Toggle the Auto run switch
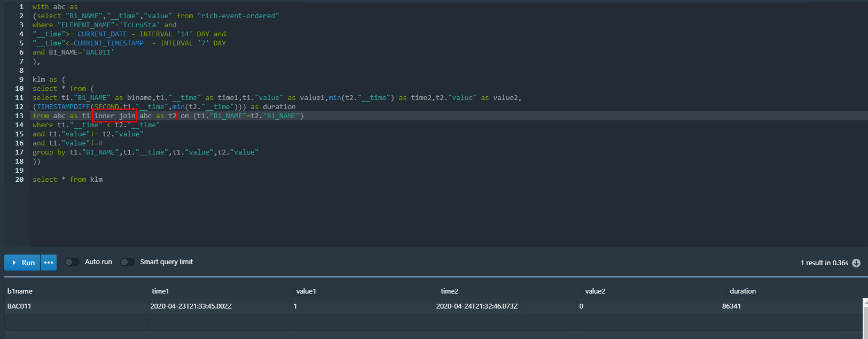The width and height of the screenshot is (868, 339). pos(72,262)
